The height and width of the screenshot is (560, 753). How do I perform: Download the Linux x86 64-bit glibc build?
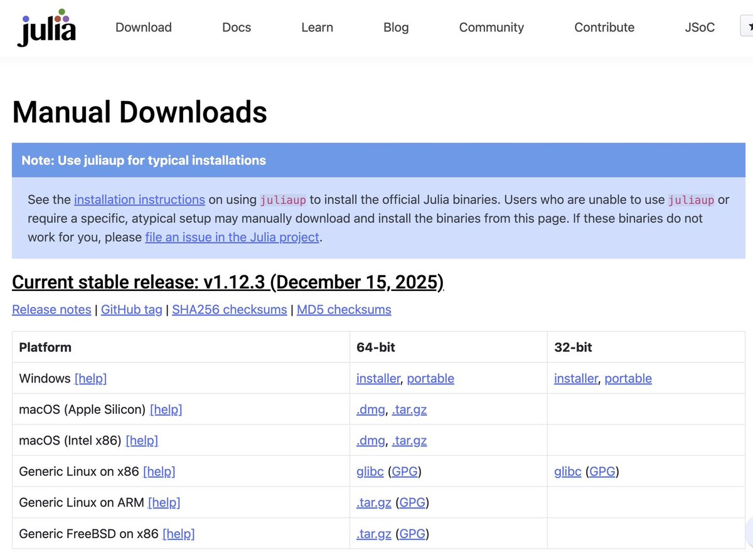click(370, 472)
